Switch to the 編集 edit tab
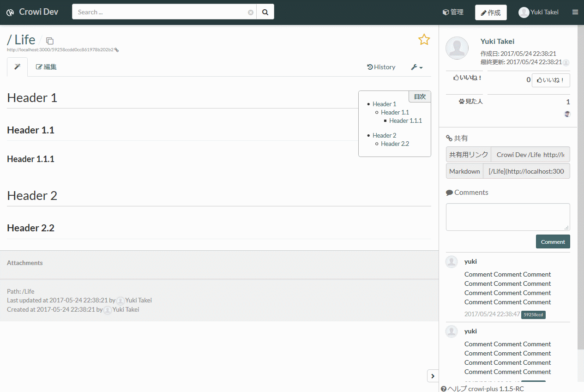This screenshot has width=584, height=392. 47,67
